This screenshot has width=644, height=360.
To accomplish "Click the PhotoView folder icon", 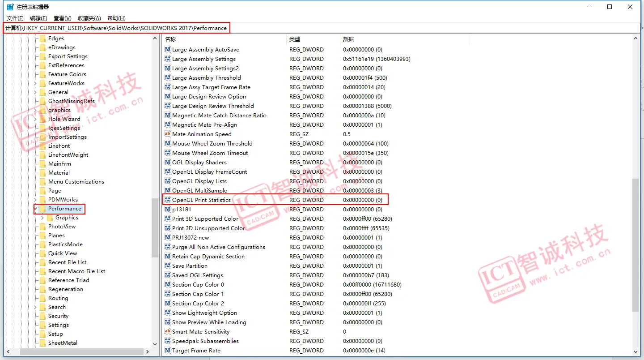I will click(x=42, y=227).
